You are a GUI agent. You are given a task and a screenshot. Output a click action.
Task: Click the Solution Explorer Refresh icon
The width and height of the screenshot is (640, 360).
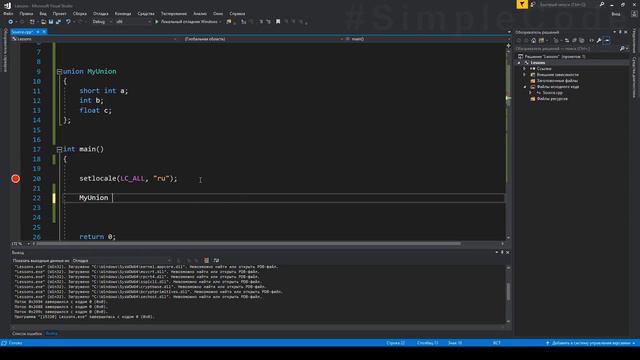[x=566, y=40]
